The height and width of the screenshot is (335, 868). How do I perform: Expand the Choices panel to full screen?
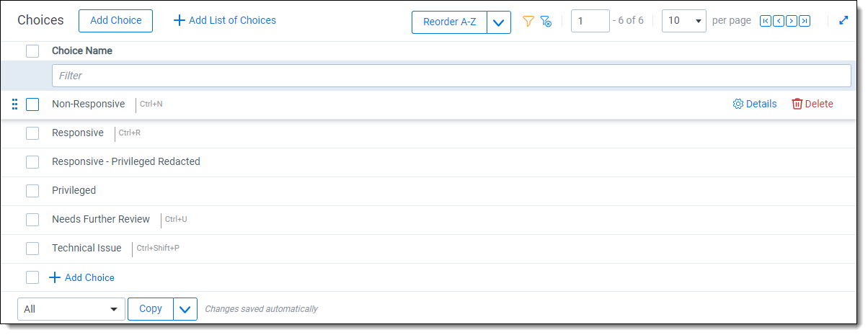click(x=843, y=21)
